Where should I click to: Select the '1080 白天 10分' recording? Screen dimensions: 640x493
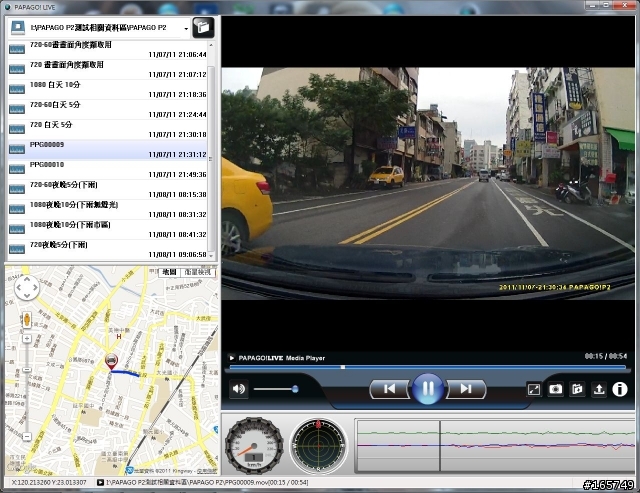109,89
